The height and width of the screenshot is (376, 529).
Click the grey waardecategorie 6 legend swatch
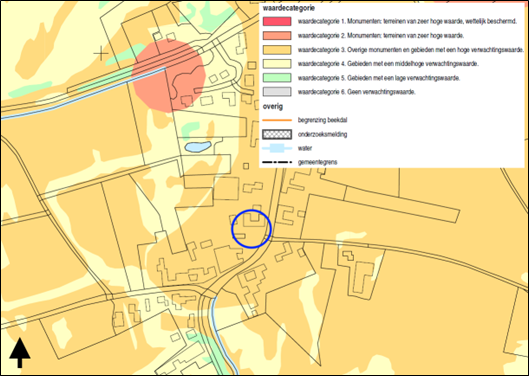tap(277, 91)
